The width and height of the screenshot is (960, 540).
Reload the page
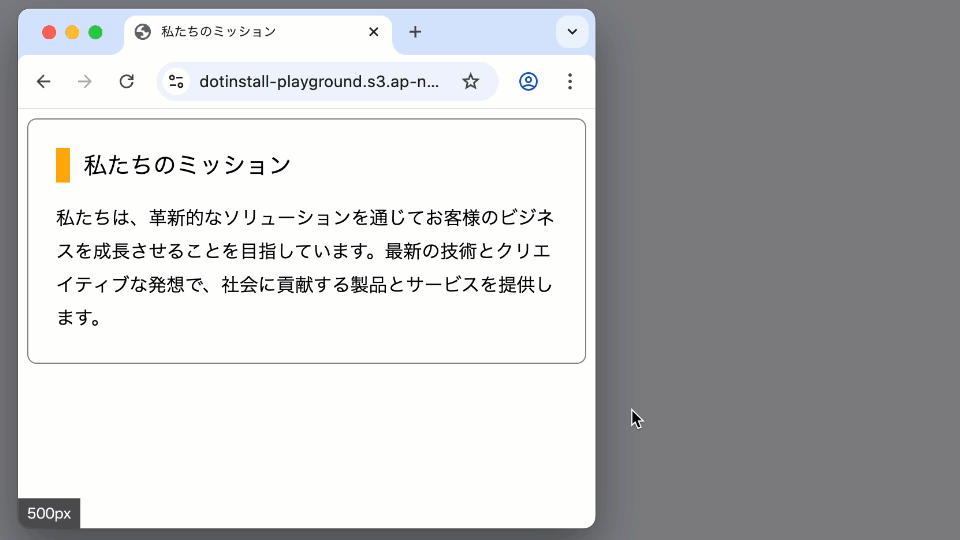coord(127,81)
